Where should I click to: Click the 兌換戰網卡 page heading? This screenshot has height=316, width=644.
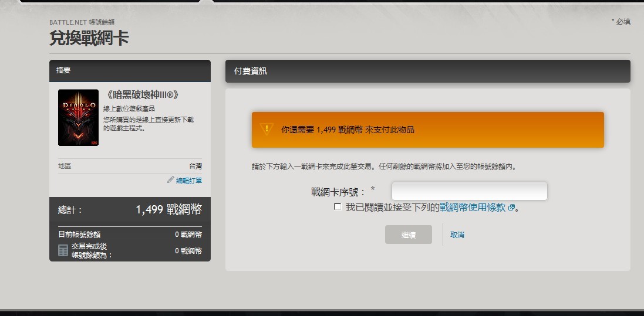coord(89,38)
